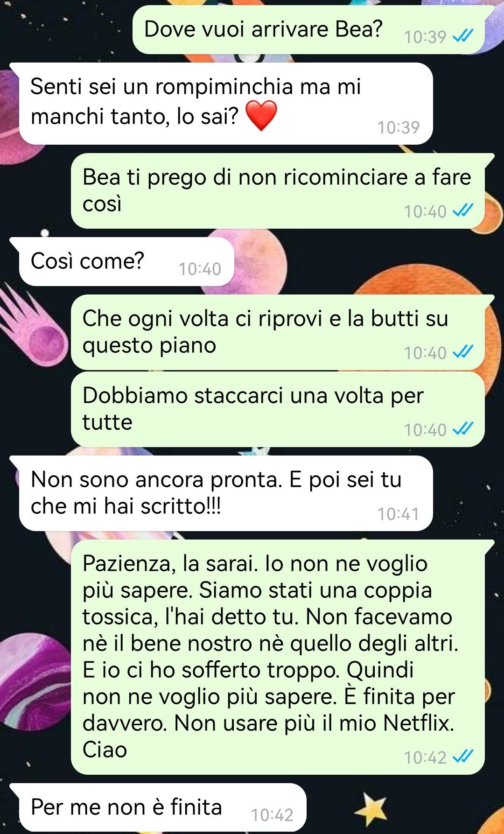Tap the read ticks on 'Dobbiamo staccarci' message

coord(463,429)
